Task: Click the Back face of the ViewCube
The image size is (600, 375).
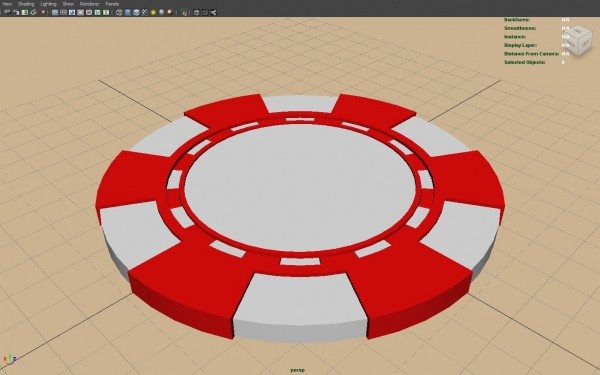Action: 571,43
